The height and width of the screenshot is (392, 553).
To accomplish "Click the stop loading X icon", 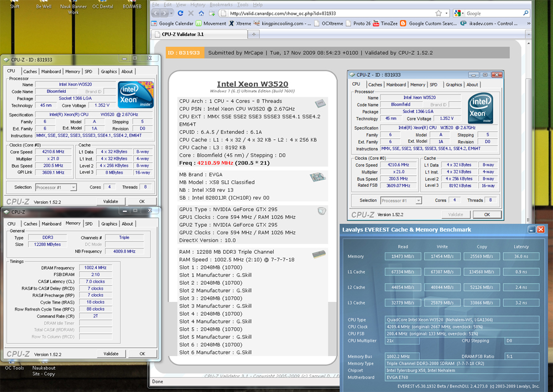I will (191, 13).
